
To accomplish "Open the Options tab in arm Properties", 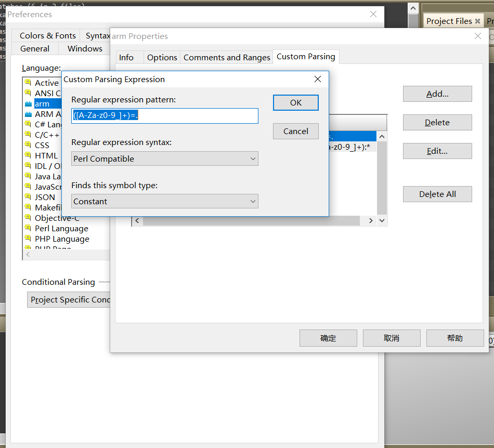I will 162,57.
